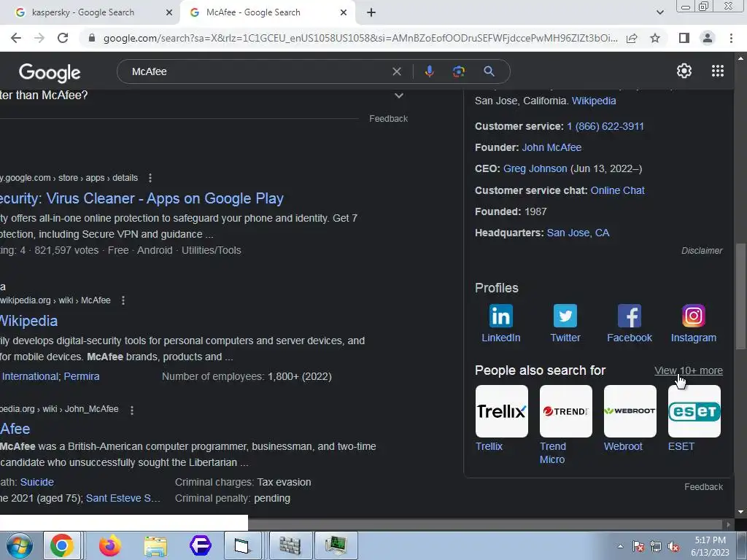Click the magnifier search button
747x560 pixels.
click(x=489, y=71)
